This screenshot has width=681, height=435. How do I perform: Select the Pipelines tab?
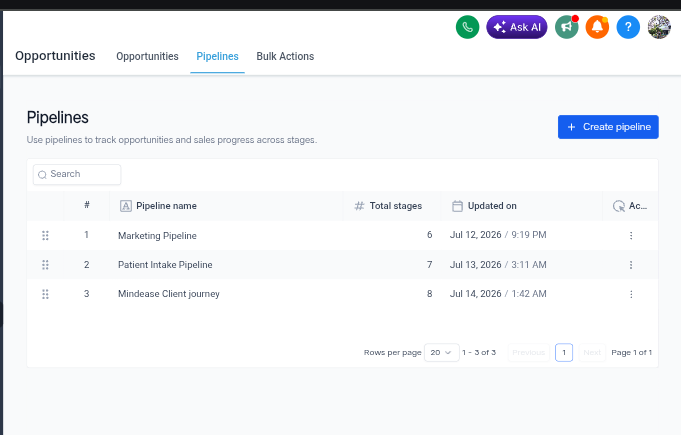[x=217, y=56]
